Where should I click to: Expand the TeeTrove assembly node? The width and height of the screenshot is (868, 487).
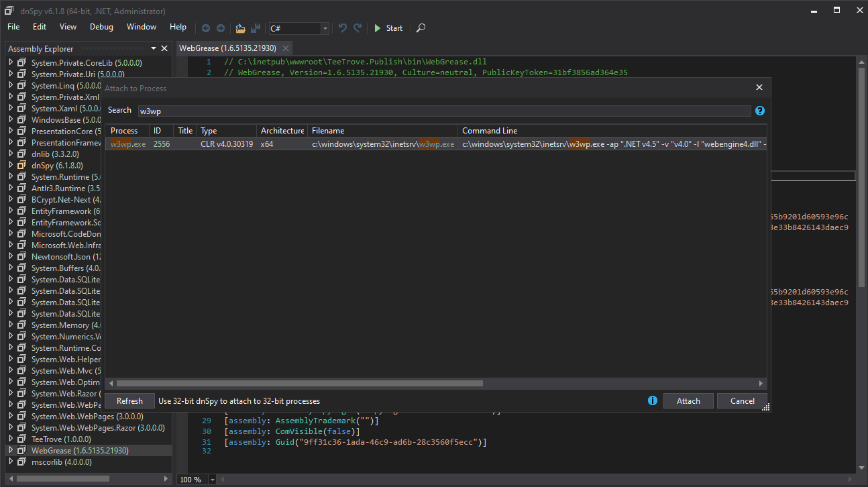(x=11, y=439)
